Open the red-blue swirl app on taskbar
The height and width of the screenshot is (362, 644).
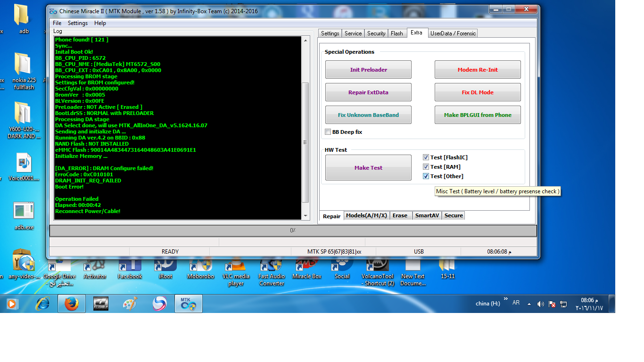pos(159,304)
